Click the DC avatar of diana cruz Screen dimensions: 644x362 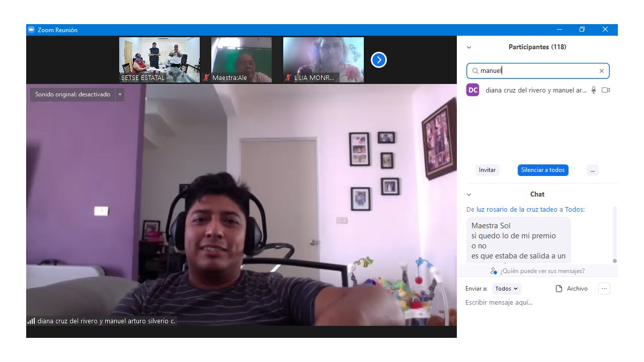tap(472, 90)
